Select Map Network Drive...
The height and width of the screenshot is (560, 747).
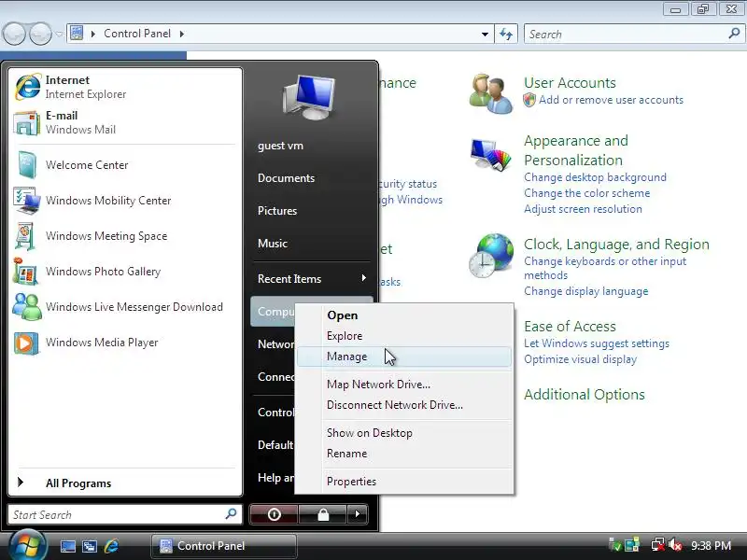coord(404,385)
